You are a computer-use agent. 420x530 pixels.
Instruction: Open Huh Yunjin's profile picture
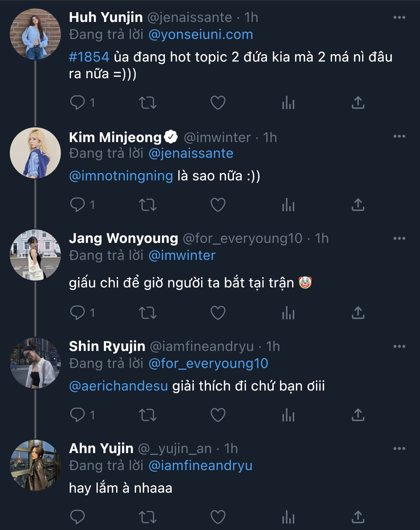click(35, 34)
